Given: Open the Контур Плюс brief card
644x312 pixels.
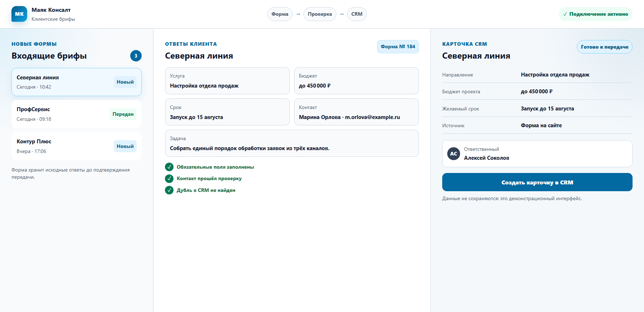Looking at the screenshot, I should 77,146.
